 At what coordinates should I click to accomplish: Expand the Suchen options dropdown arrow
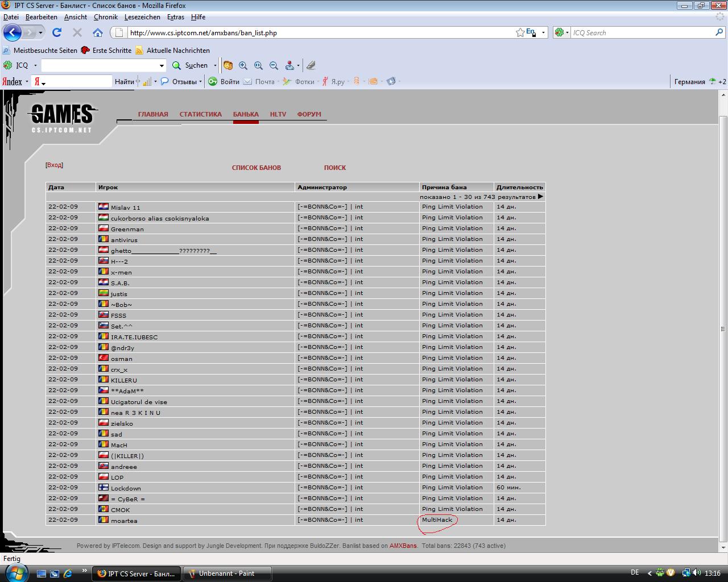click(215, 65)
